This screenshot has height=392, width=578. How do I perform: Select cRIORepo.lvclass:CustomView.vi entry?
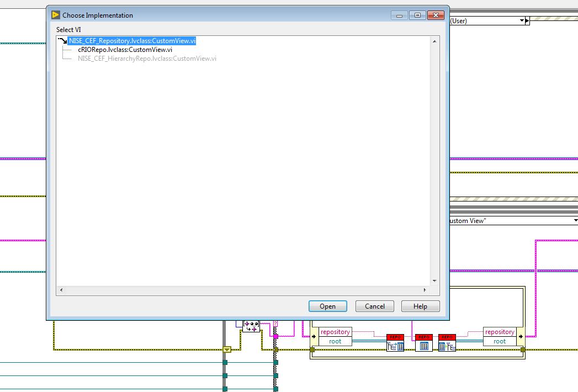pyautogui.click(x=125, y=50)
